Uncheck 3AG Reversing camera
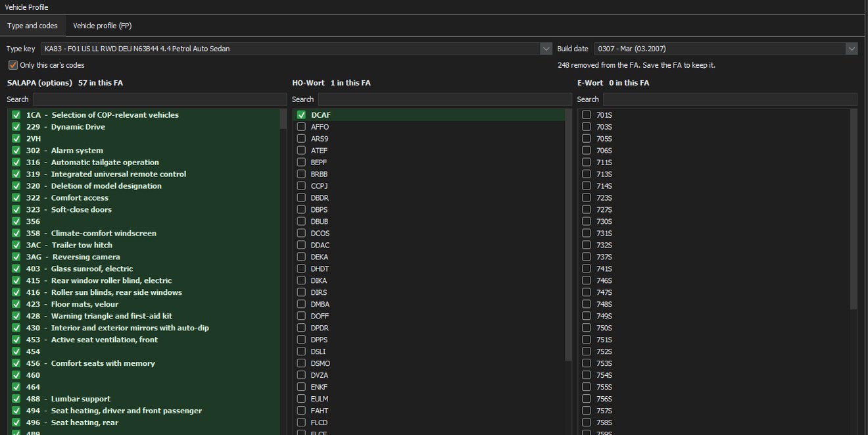 (16, 257)
